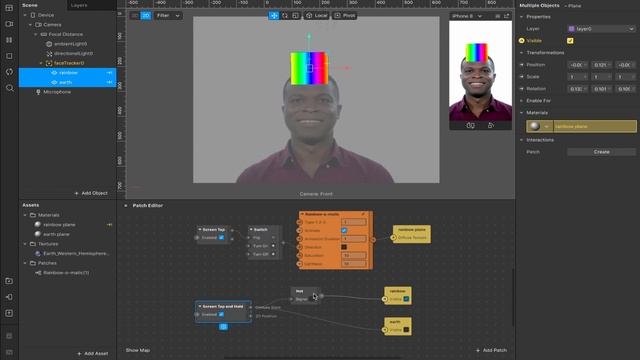Click the add-folder icon at lower left sidebar

pos(9,281)
